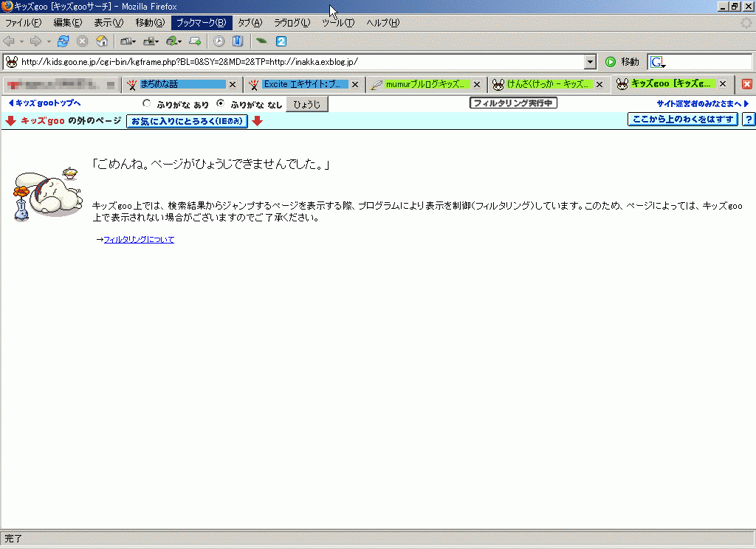Open the 表示(V) menu
756x549 pixels.
tap(109, 23)
